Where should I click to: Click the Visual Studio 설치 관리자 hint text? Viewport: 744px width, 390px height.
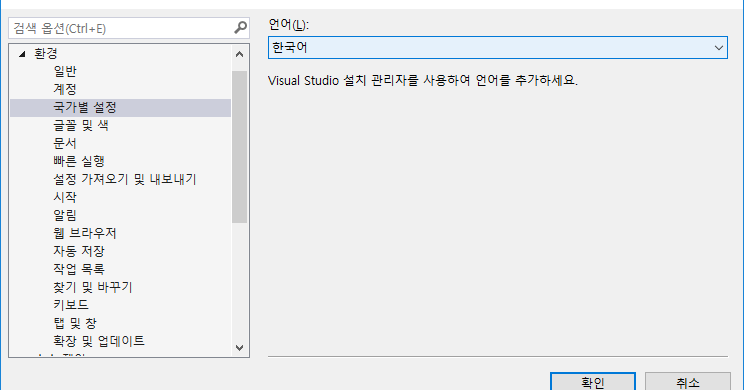(x=423, y=80)
